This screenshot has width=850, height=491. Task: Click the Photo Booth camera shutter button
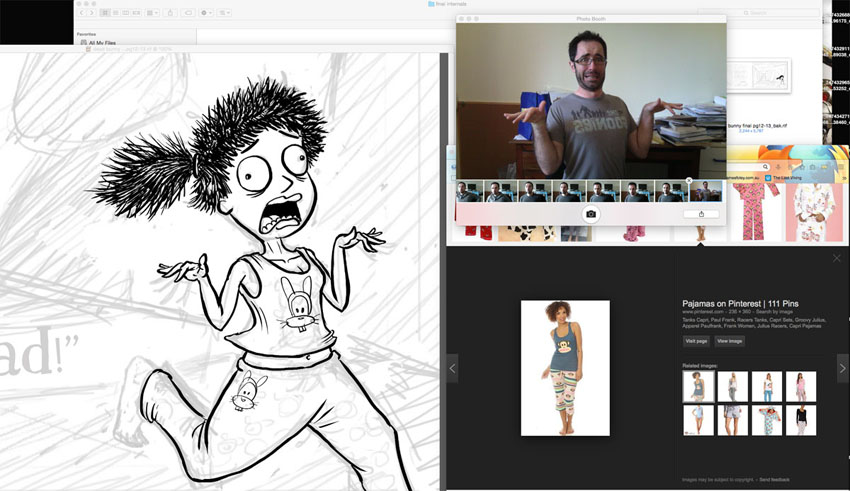[x=591, y=214]
